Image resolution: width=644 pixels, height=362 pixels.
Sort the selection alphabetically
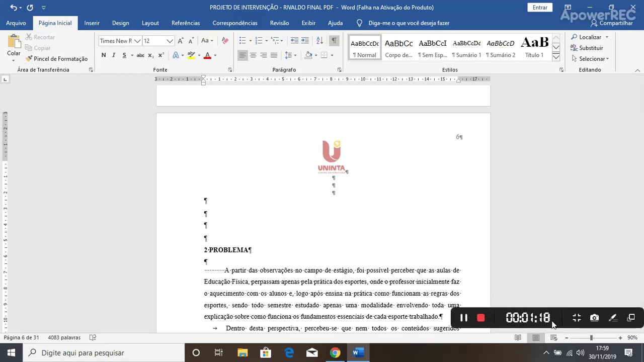coord(319,41)
